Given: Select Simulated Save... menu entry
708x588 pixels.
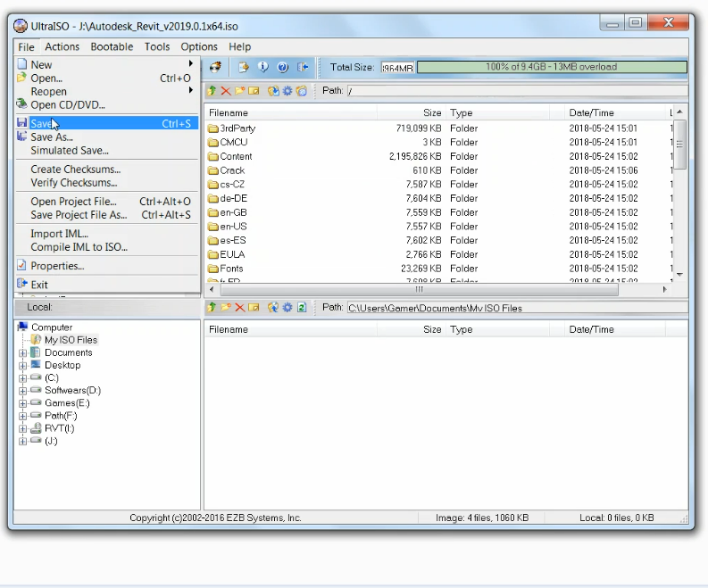Looking at the screenshot, I should coord(107,150).
